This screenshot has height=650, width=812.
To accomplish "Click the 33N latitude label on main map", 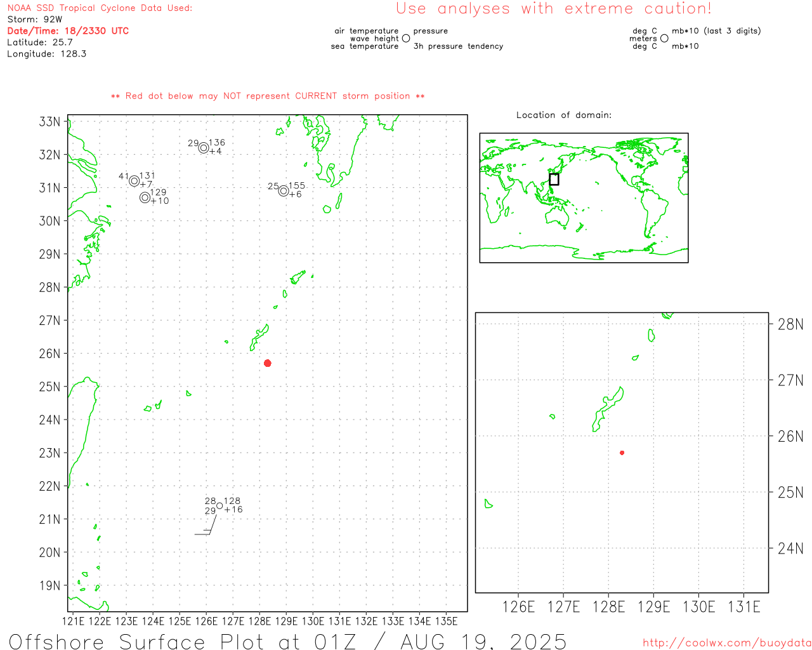I will [x=50, y=122].
